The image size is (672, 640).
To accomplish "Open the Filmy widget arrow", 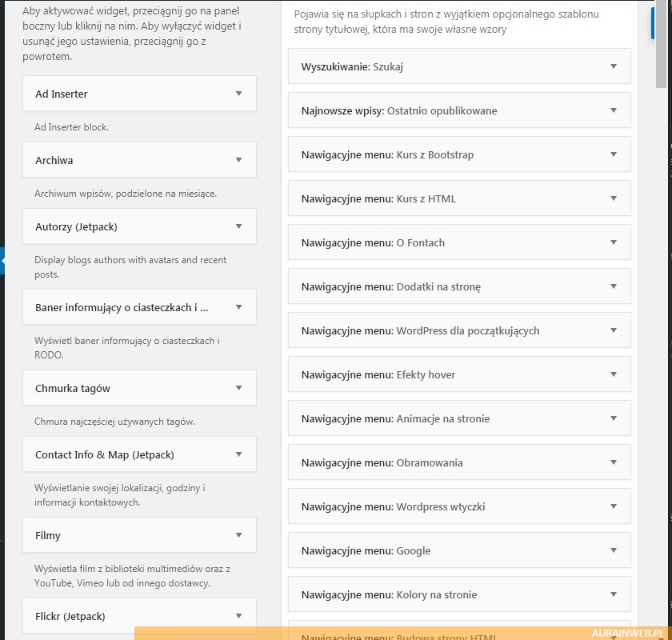I will pos(238,535).
